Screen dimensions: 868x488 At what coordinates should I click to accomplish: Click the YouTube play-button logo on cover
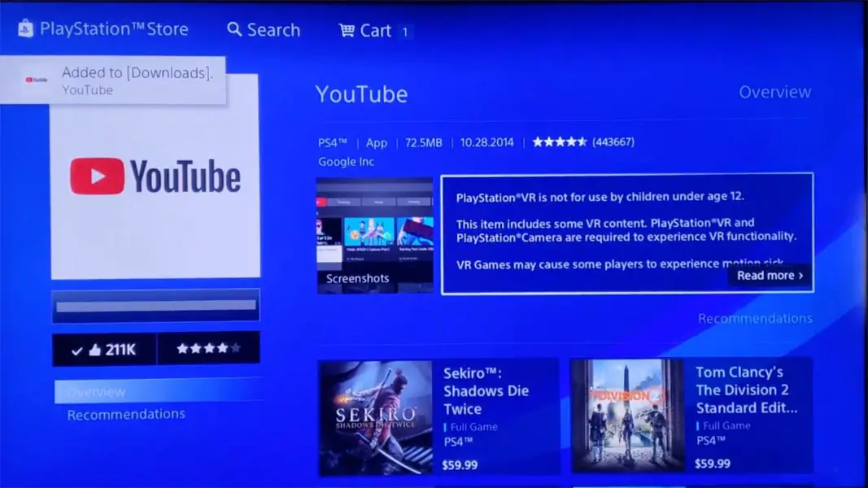98,176
